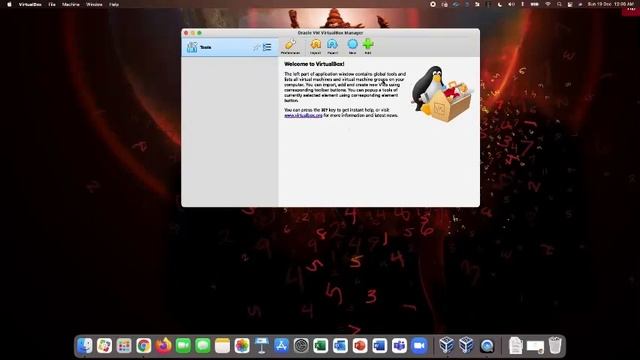Close the VirtualBox Manager window
The height and width of the screenshot is (360, 640).
click(x=186, y=33)
